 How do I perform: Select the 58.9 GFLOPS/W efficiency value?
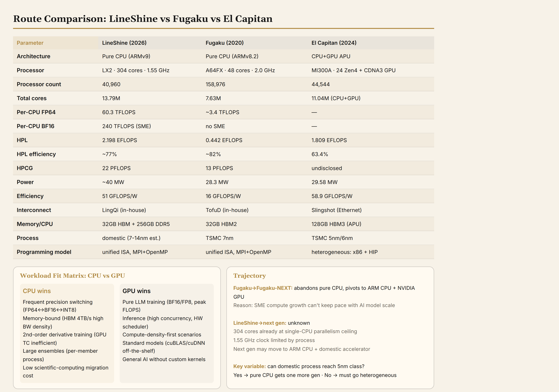332,196
